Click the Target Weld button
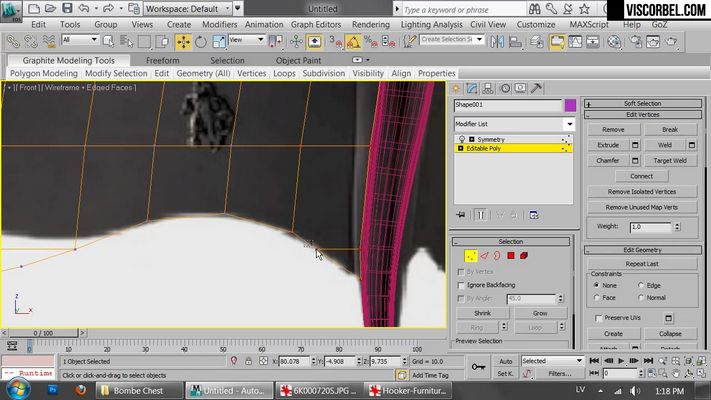The image size is (711, 400). point(670,161)
